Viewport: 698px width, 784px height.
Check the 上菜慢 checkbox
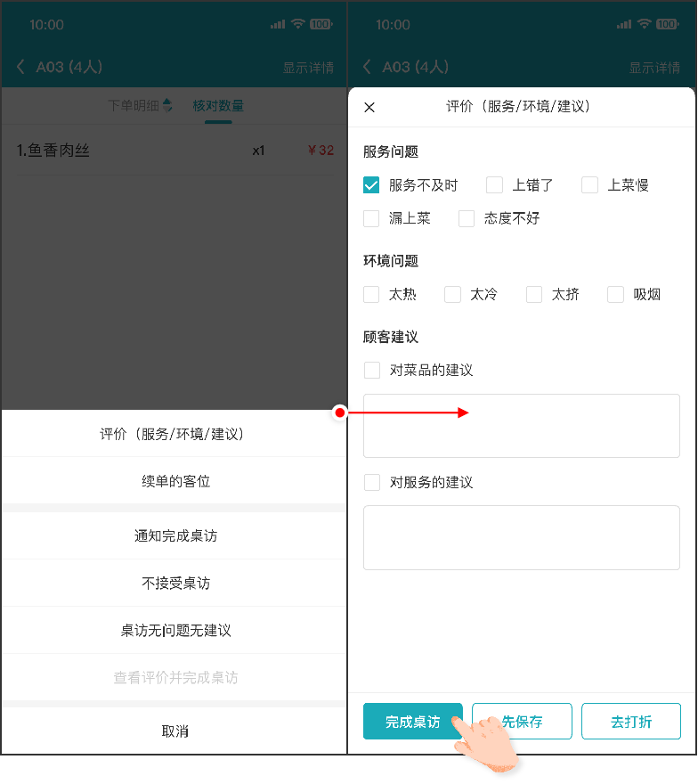tap(589, 185)
